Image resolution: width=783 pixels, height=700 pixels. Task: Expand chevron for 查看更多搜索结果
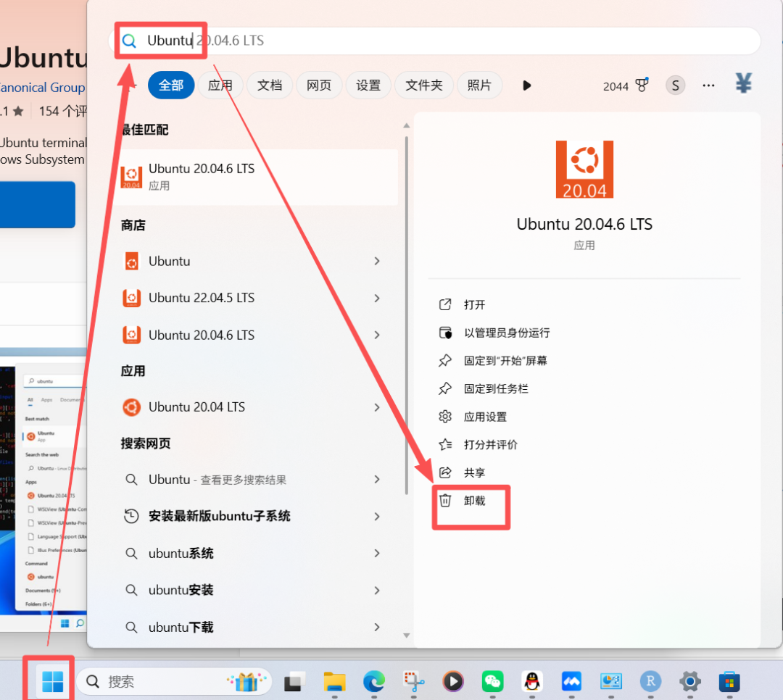click(377, 479)
